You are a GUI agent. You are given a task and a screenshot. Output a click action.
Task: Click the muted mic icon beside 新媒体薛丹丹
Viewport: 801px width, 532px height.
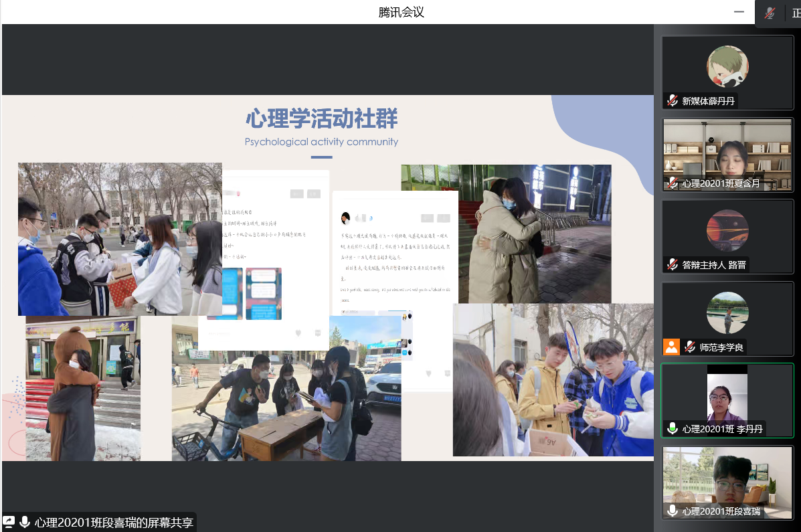673,100
